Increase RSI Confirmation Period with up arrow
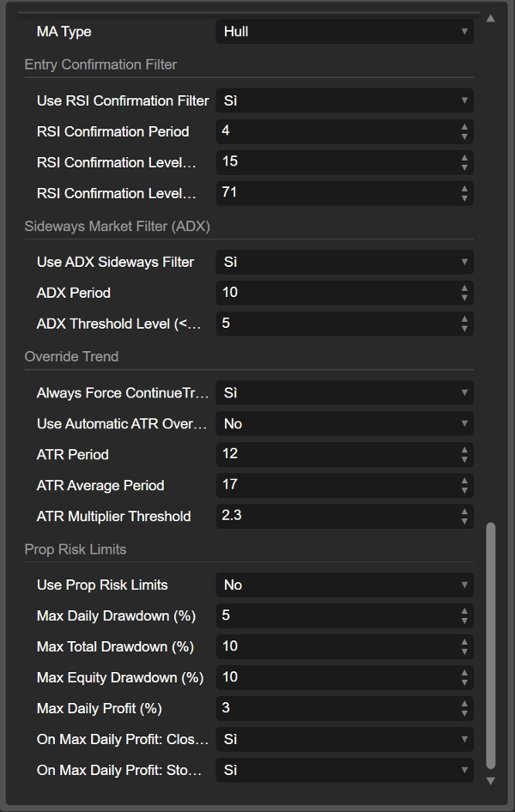The width and height of the screenshot is (515, 812). pos(464,127)
